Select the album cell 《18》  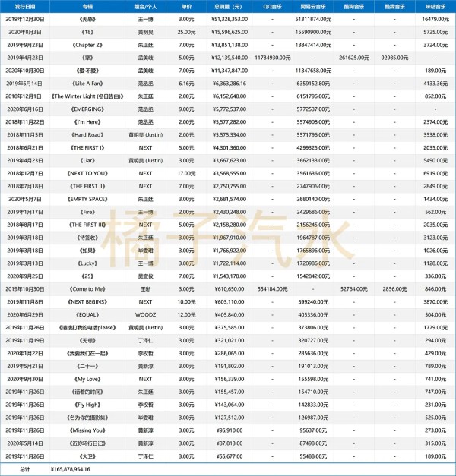pos(87,32)
